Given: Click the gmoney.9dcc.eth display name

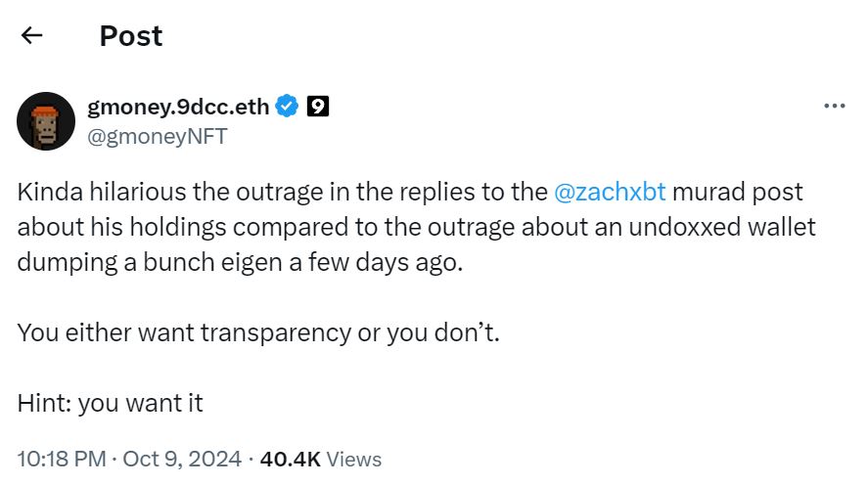Looking at the screenshot, I should tap(178, 107).
